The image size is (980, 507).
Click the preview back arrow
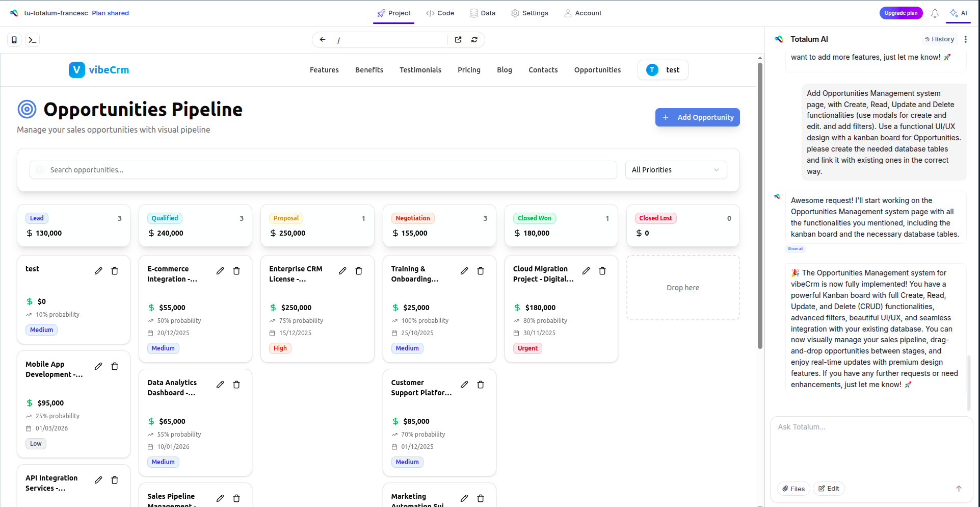323,40
